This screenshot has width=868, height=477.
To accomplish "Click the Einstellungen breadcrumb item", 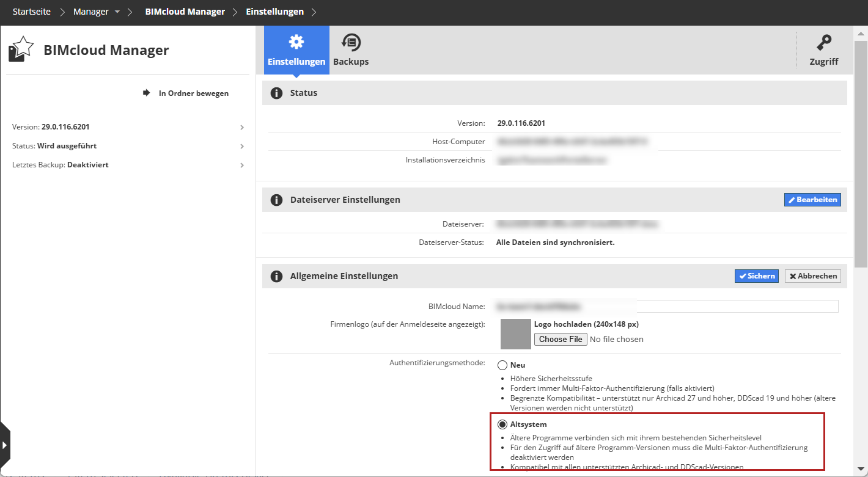I will pyautogui.click(x=275, y=12).
